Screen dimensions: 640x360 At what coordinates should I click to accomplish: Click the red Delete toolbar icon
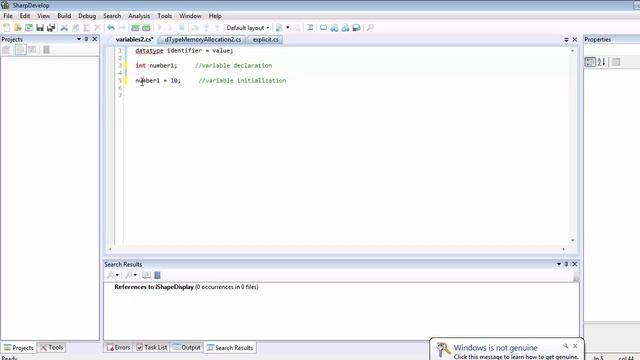98,28
